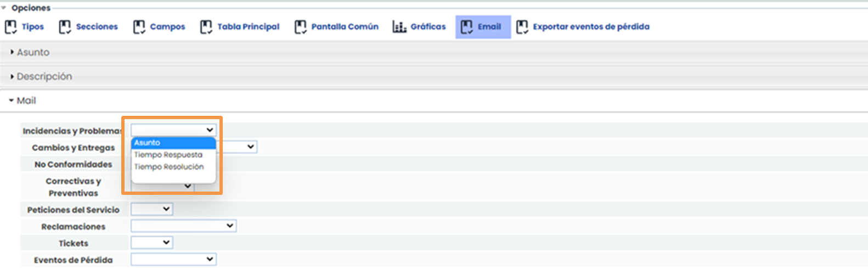Click the Pantalla Común icon

[x=300, y=27]
